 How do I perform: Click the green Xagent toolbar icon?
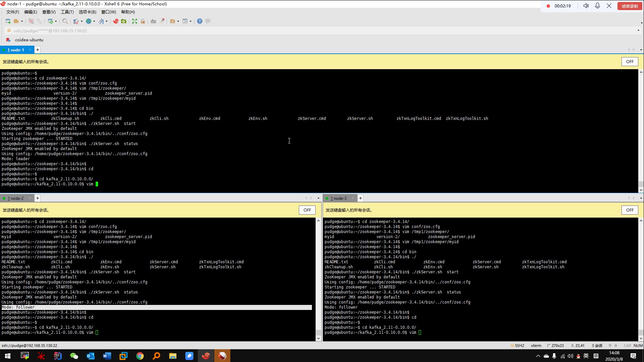point(124,21)
